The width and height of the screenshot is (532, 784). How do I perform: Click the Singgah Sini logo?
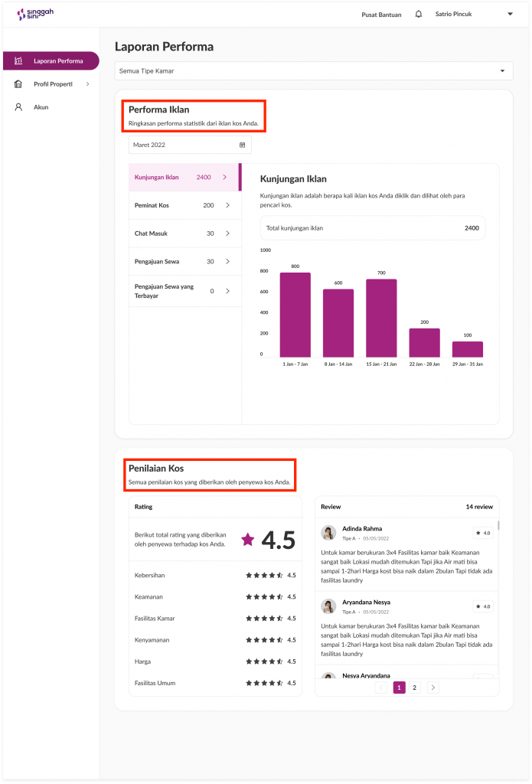[36, 14]
